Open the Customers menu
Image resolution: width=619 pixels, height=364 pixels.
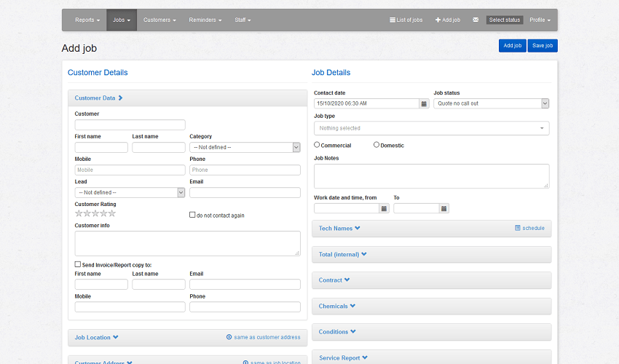(159, 20)
